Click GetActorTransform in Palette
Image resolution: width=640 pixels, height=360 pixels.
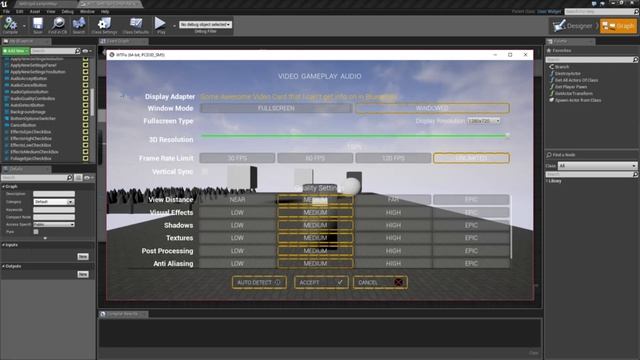point(571,93)
